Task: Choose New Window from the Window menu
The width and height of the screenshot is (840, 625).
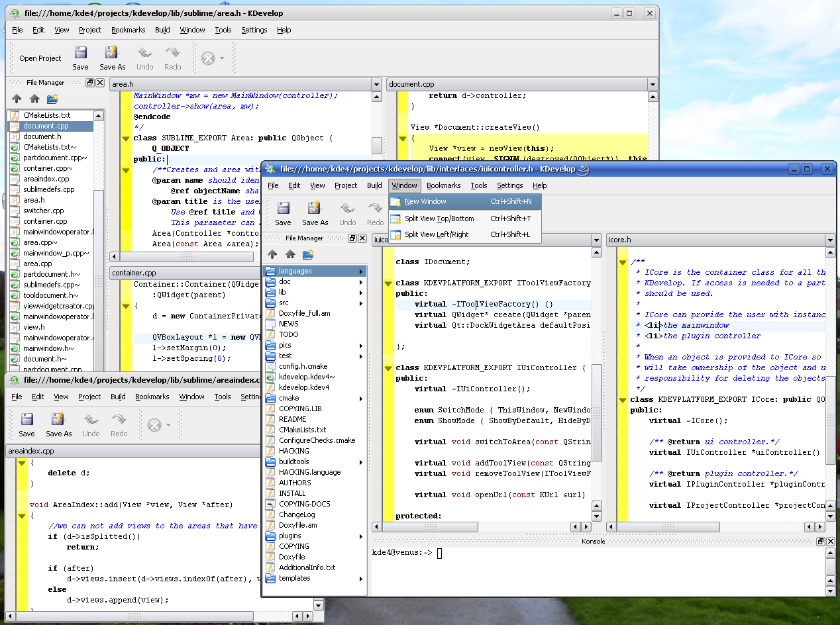Action: click(465, 201)
